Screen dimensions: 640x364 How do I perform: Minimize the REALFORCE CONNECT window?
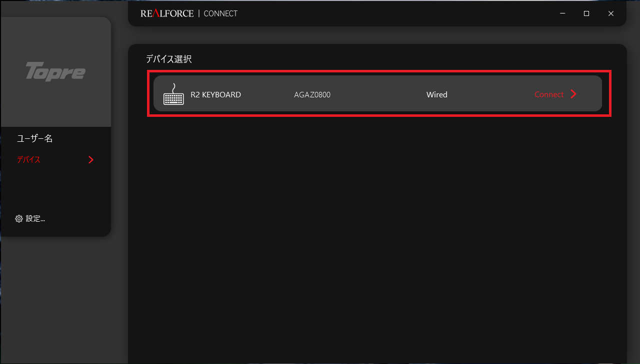pyautogui.click(x=562, y=13)
